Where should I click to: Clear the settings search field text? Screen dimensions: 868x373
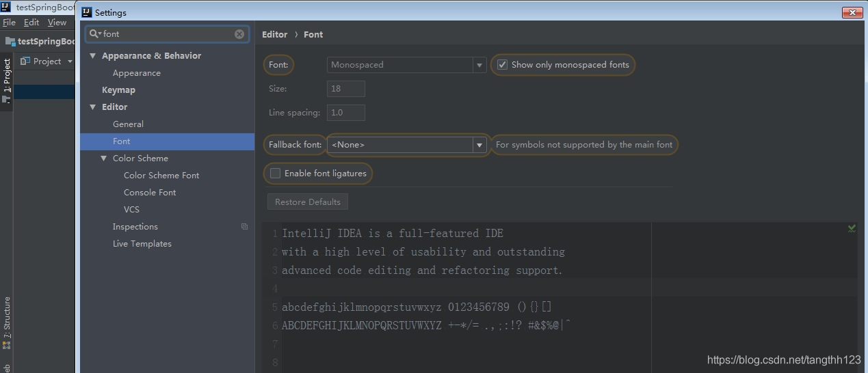[x=239, y=34]
